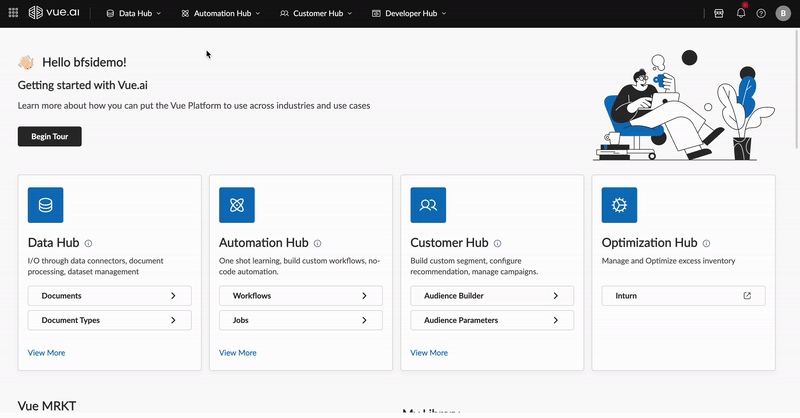Open the marketplace store icon

pyautogui.click(x=719, y=14)
